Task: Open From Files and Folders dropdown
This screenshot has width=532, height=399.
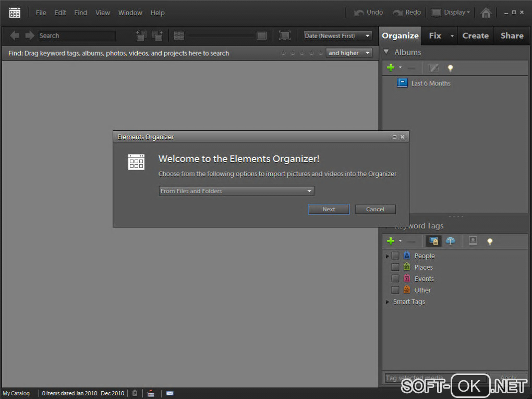Action: pyautogui.click(x=236, y=191)
